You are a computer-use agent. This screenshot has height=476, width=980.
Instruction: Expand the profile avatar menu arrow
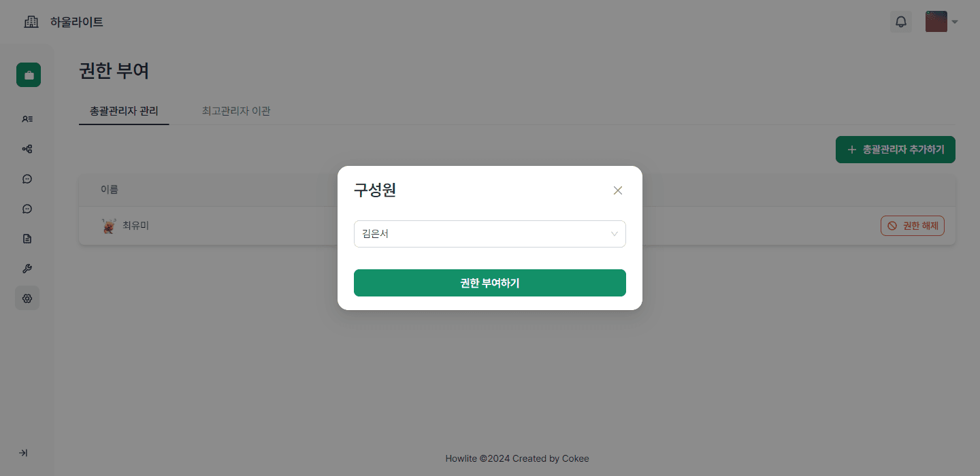click(955, 22)
